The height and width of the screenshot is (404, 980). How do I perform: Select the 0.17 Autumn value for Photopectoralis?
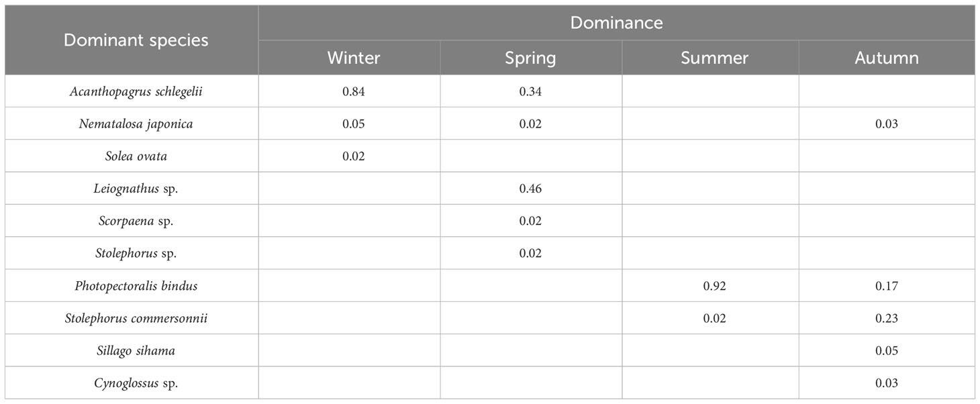(x=887, y=286)
